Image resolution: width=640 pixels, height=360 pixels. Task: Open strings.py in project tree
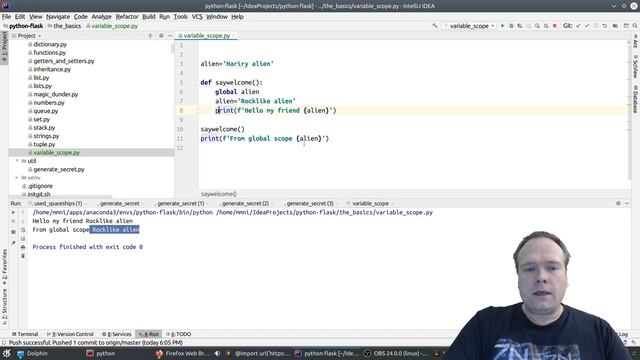click(46, 136)
